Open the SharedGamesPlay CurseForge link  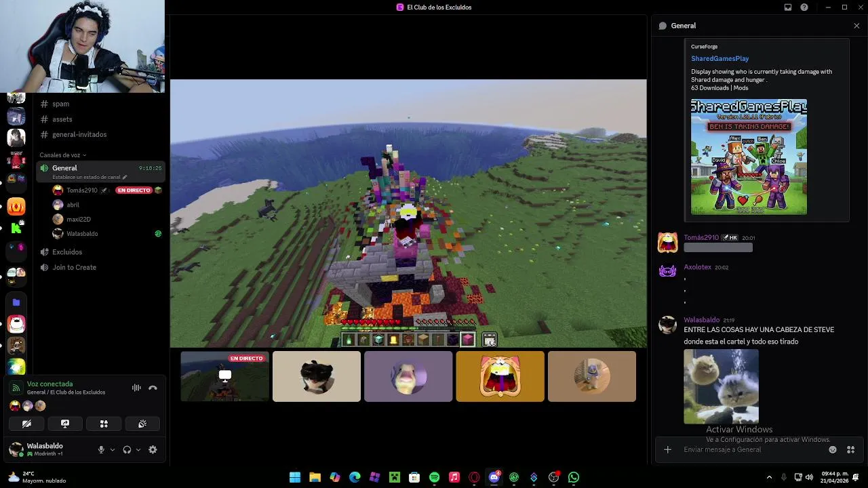719,59
